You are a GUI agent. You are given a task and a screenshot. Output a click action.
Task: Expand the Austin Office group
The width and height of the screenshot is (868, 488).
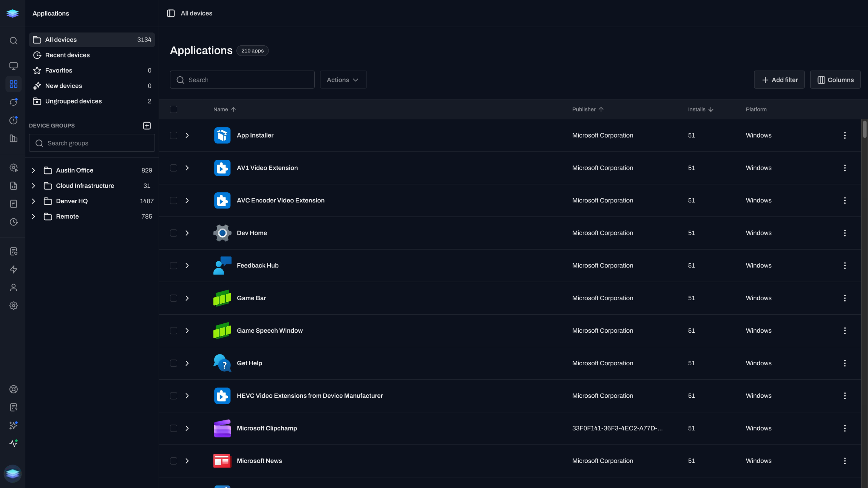click(33, 170)
